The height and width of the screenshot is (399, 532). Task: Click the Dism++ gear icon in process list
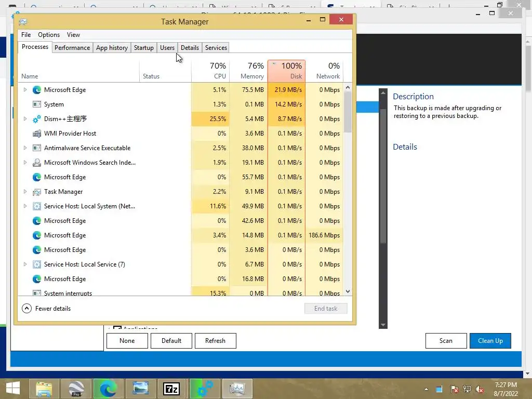37,119
